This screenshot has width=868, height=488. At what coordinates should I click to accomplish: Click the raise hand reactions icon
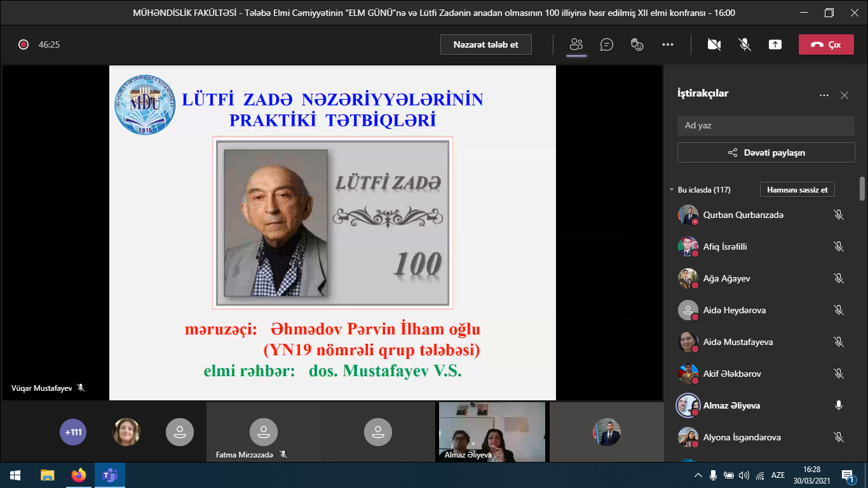click(x=637, y=44)
